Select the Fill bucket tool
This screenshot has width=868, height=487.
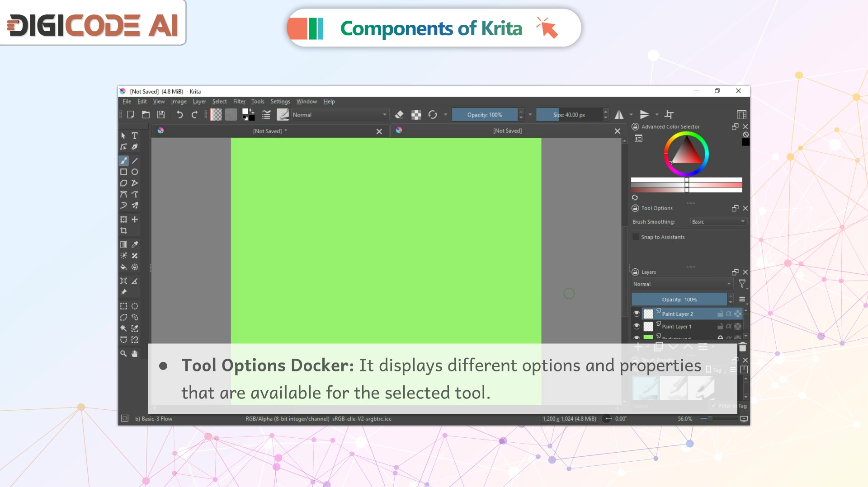coord(123,267)
